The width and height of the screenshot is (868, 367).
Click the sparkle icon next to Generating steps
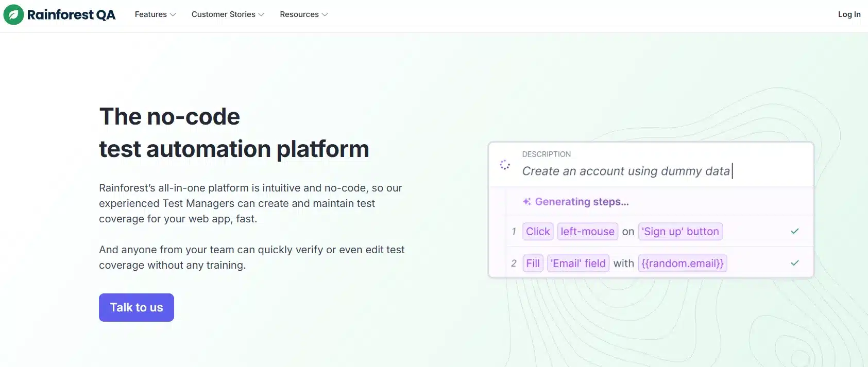(x=527, y=202)
